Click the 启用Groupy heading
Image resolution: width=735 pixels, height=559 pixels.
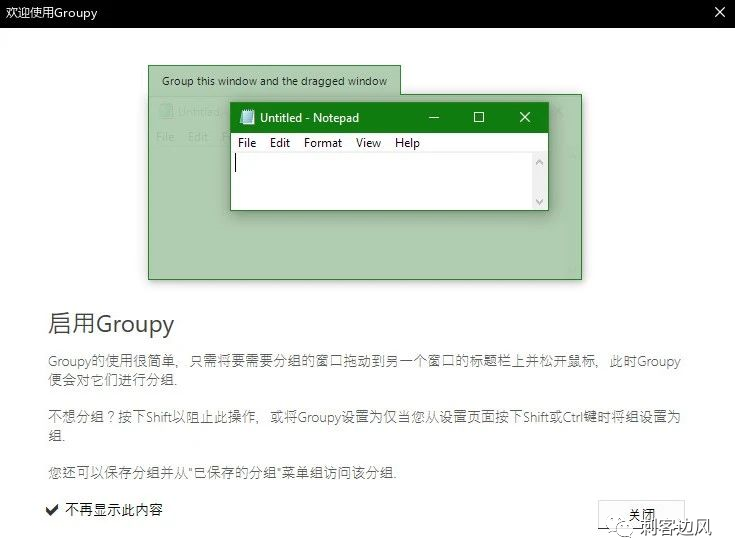click(111, 324)
